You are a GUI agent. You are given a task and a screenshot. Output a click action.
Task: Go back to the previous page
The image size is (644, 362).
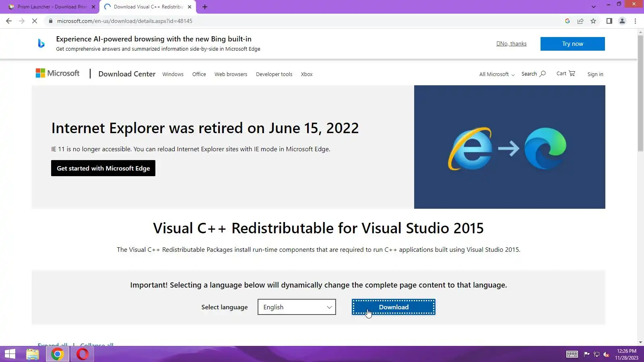tap(9, 21)
